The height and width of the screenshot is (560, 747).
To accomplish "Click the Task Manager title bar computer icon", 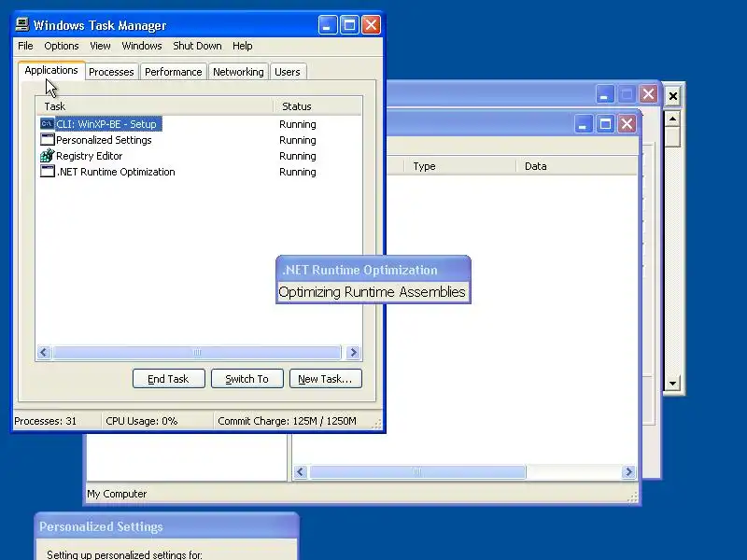I will [21, 24].
